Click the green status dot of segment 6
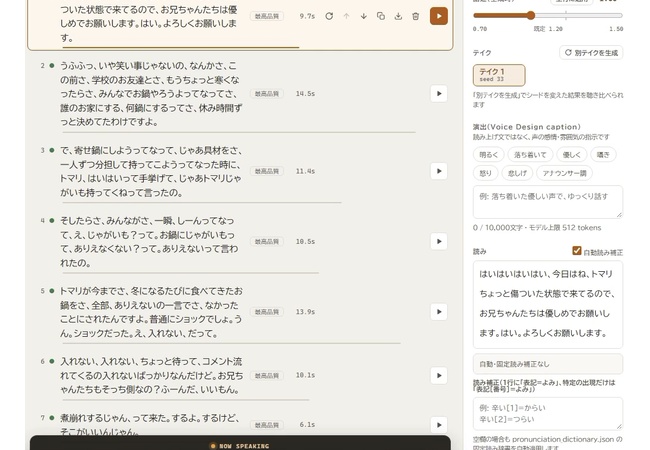Image resolution: width=650 pixels, height=450 pixels. tap(52, 361)
